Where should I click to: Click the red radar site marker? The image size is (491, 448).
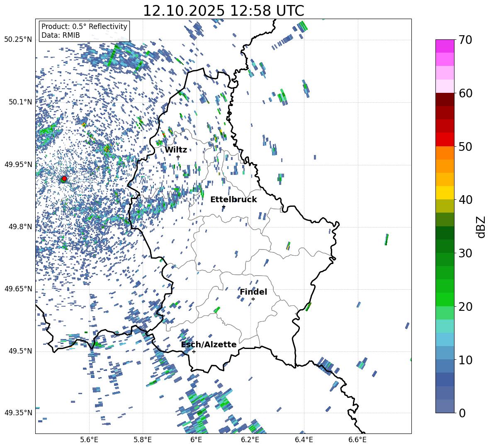[64, 179]
